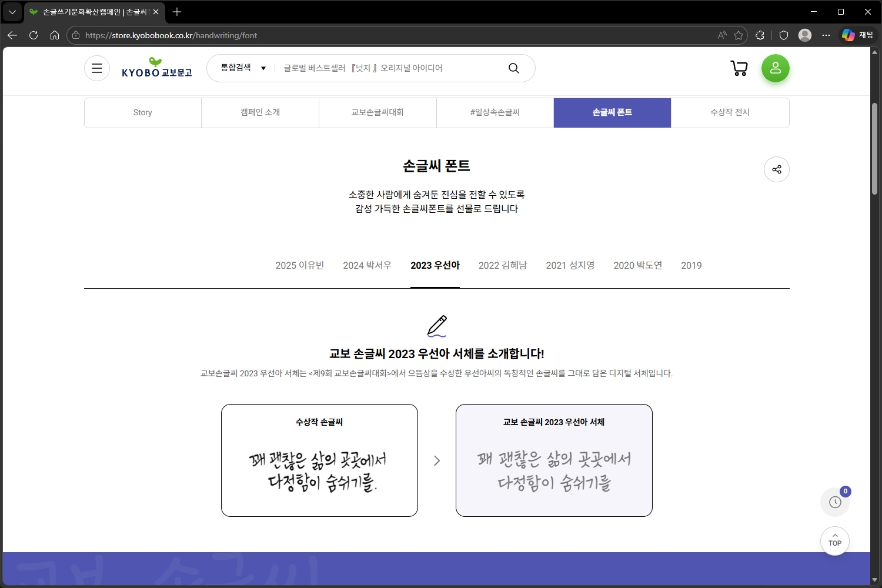Viewport: 882px width, 588px height.
Task: Expand the 통합검색 search category dropdown
Action: (243, 68)
